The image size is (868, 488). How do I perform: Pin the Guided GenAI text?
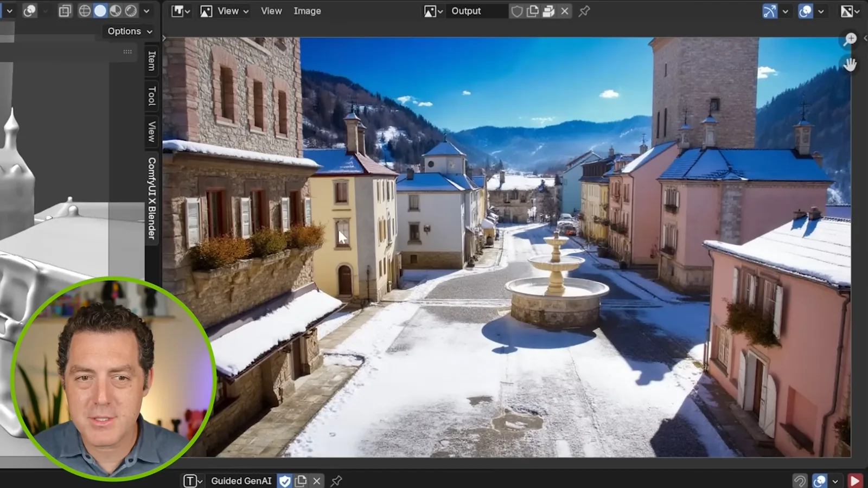pos(336,481)
